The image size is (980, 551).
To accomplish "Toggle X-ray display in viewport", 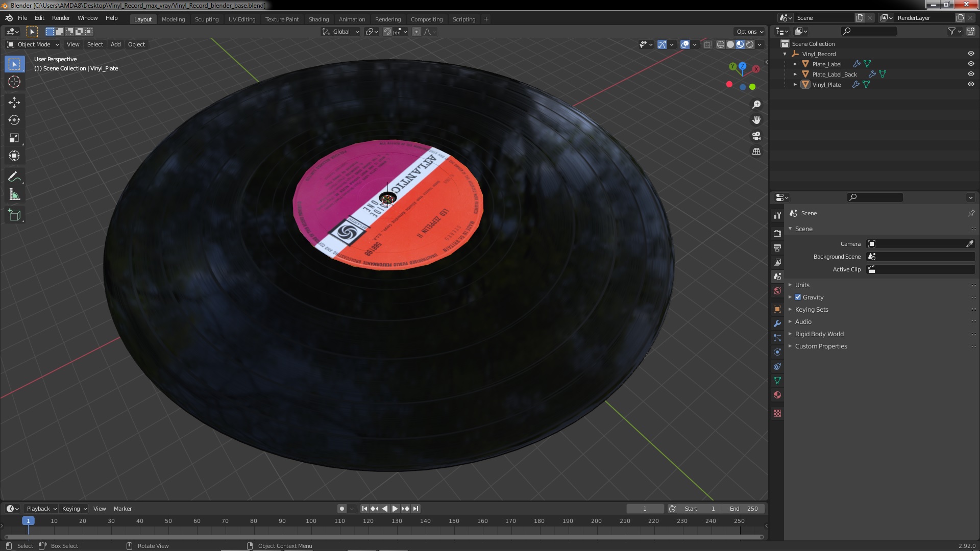I will (707, 44).
